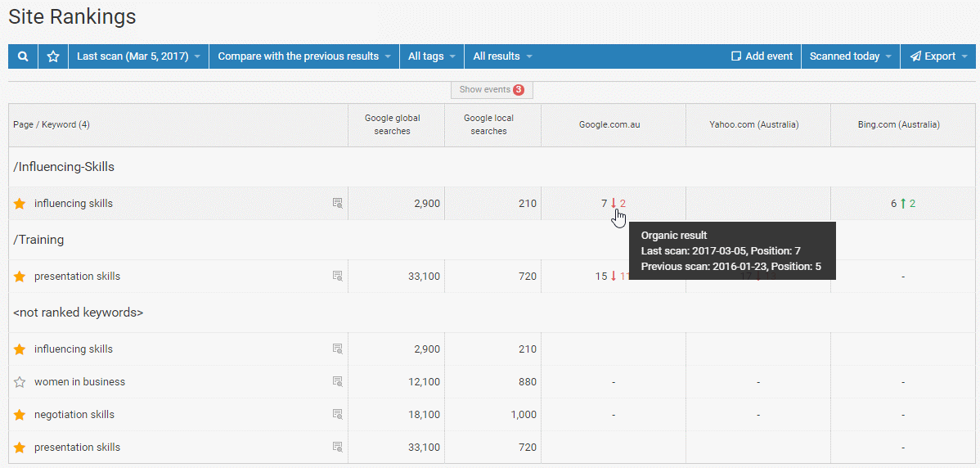This screenshot has height=468, width=980.
Task: Click the favorites star filter icon
Action: point(53,56)
